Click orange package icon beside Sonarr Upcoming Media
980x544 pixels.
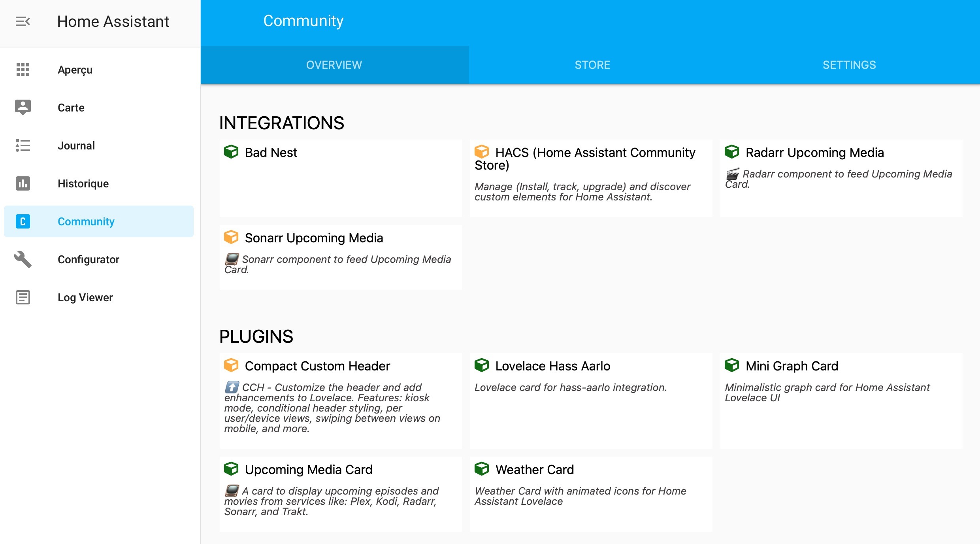click(231, 238)
